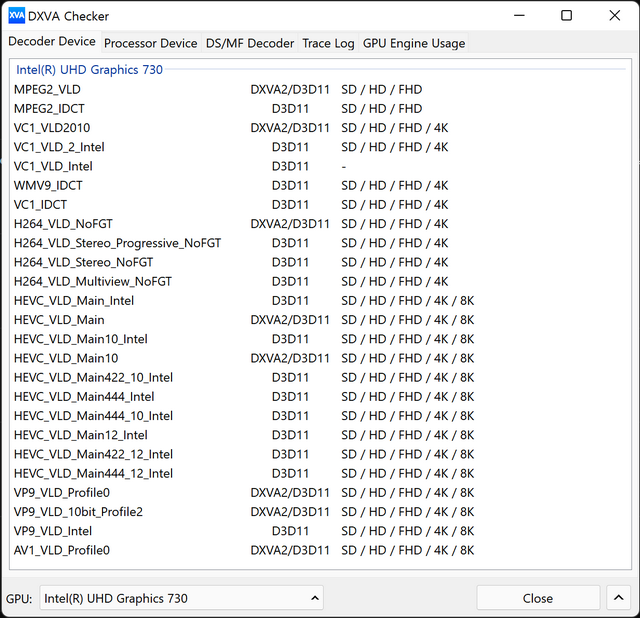Select the VP9_VLD_10bit_Profile2 row
This screenshot has height=618, width=640.
320,511
